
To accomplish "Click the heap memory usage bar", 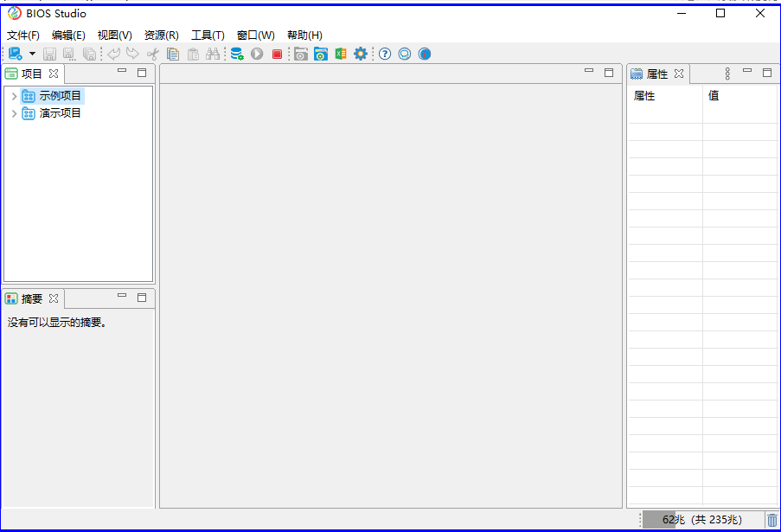I will [x=701, y=519].
